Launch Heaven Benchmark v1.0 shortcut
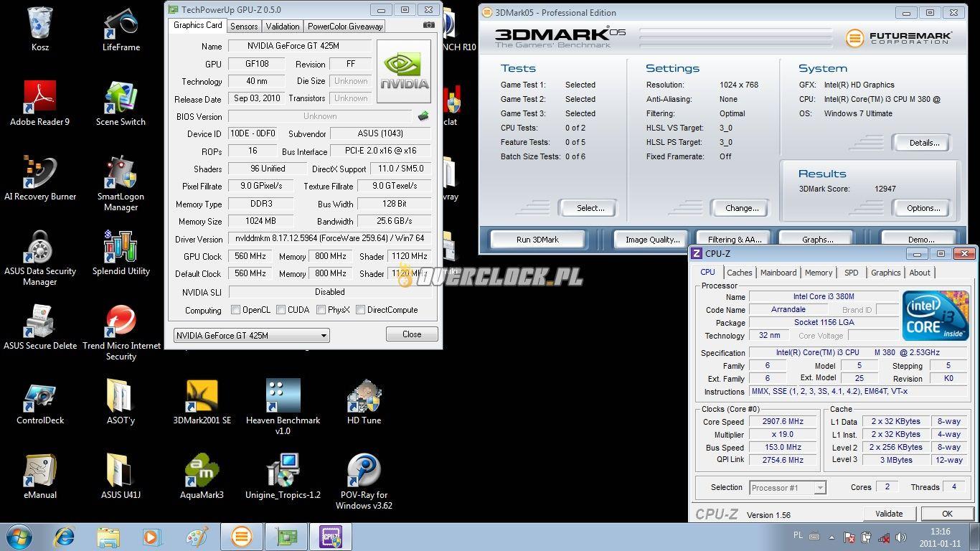 [283, 407]
